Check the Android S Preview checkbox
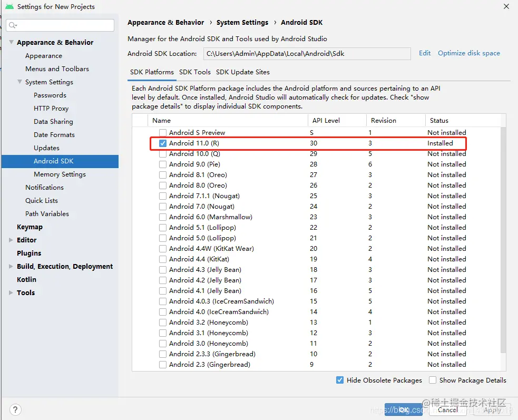The width and height of the screenshot is (518, 420). (162, 132)
